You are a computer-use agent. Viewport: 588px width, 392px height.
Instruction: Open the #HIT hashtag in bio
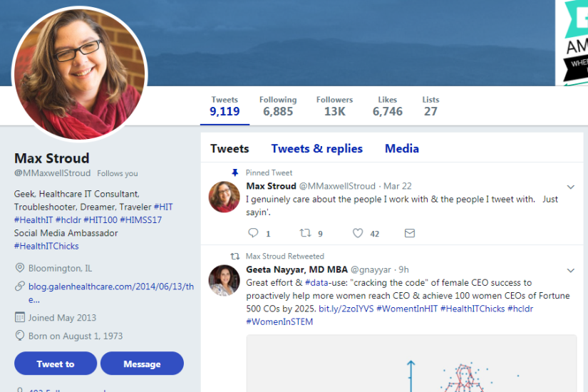163,207
